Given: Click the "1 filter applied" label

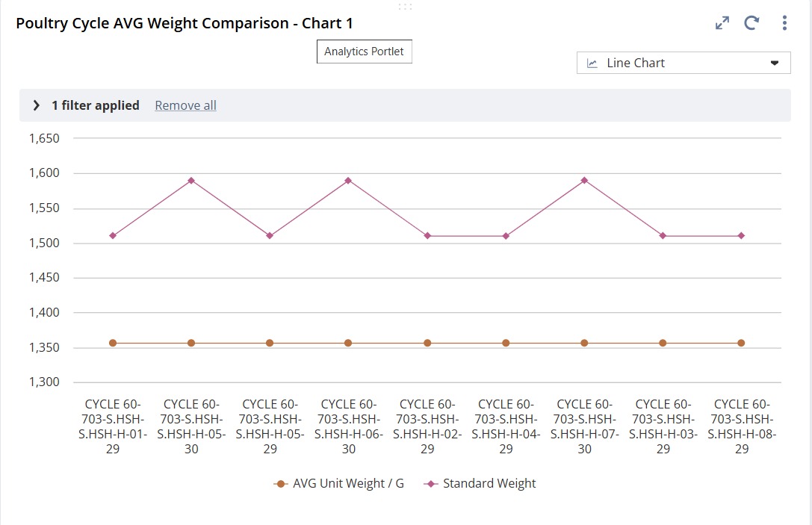Looking at the screenshot, I should click(x=96, y=106).
